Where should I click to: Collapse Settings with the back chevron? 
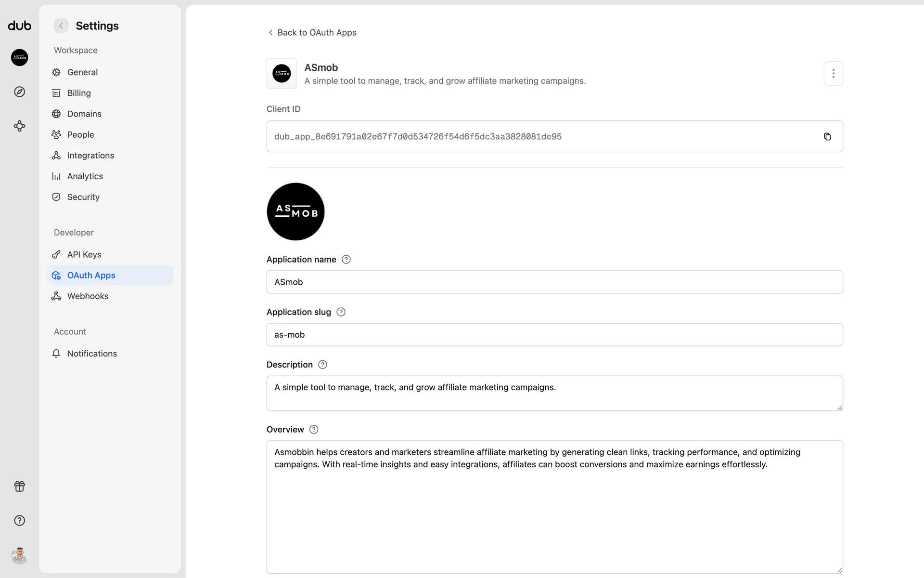pyautogui.click(x=61, y=26)
